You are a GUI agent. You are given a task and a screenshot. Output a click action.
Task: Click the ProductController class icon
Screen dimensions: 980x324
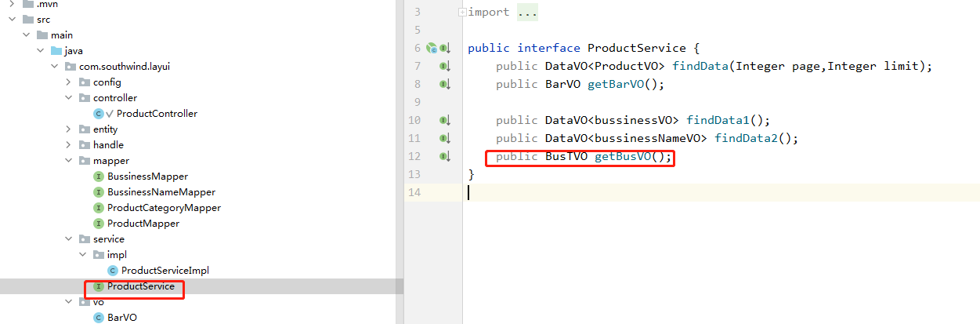pos(98,114)
